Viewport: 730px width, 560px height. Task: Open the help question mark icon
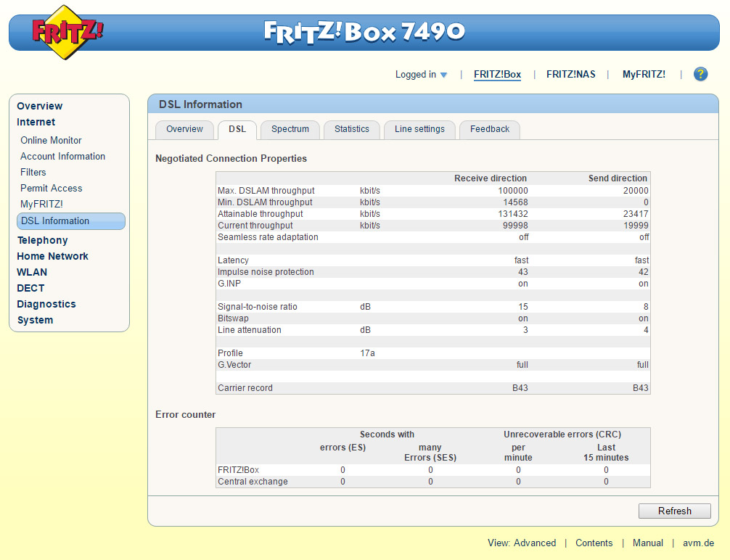(x=700, y=74)
